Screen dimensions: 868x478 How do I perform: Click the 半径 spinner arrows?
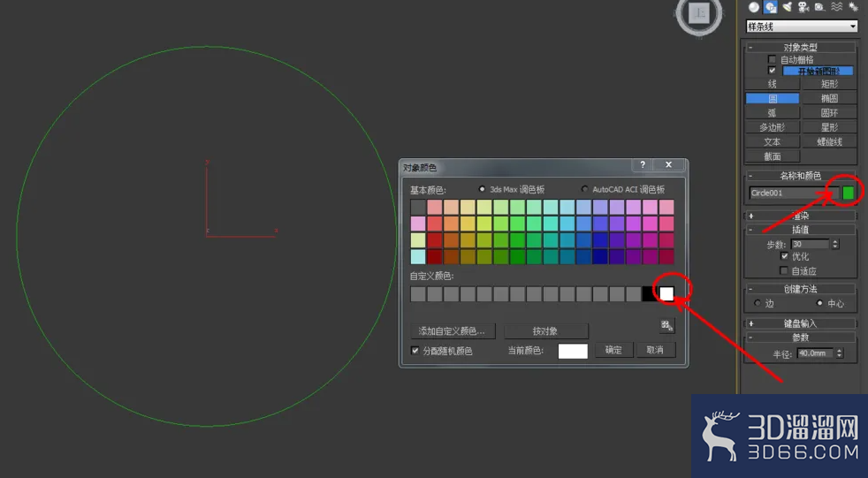click(x=839, y=353)
